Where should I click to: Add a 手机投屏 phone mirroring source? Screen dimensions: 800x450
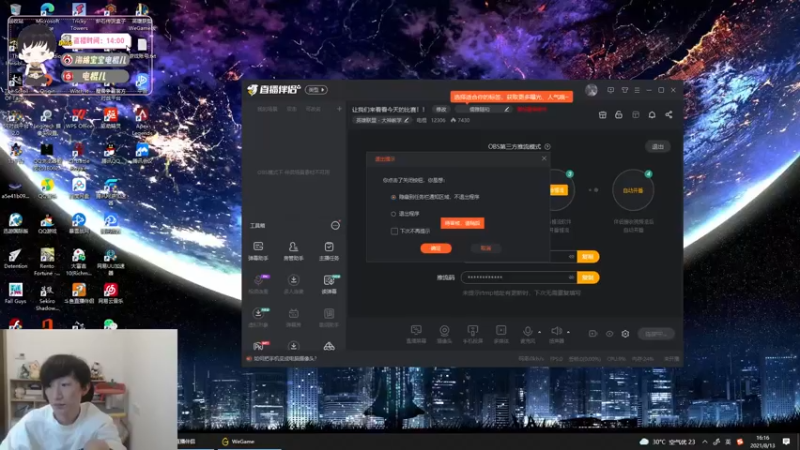tap(472, 334)
